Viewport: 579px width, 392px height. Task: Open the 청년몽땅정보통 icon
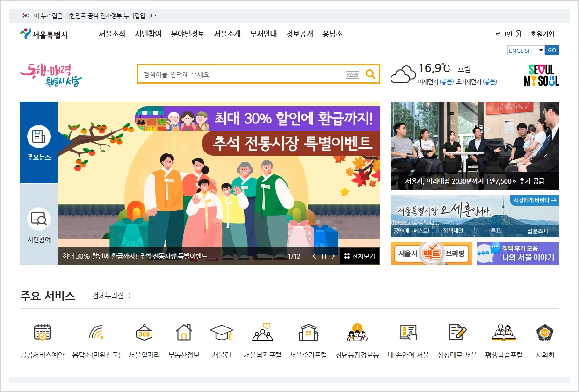[357, 332]
